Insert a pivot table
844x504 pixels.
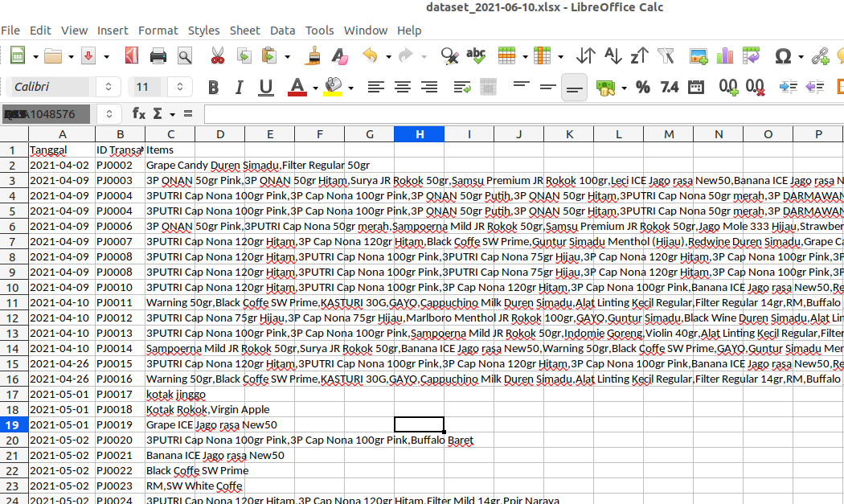(751, 55)
